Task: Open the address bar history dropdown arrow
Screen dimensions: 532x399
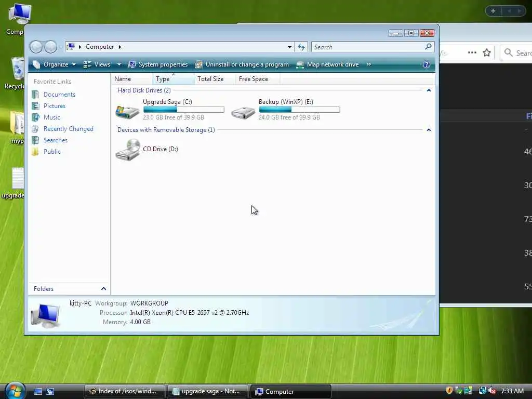Action: tap(289, 47)
